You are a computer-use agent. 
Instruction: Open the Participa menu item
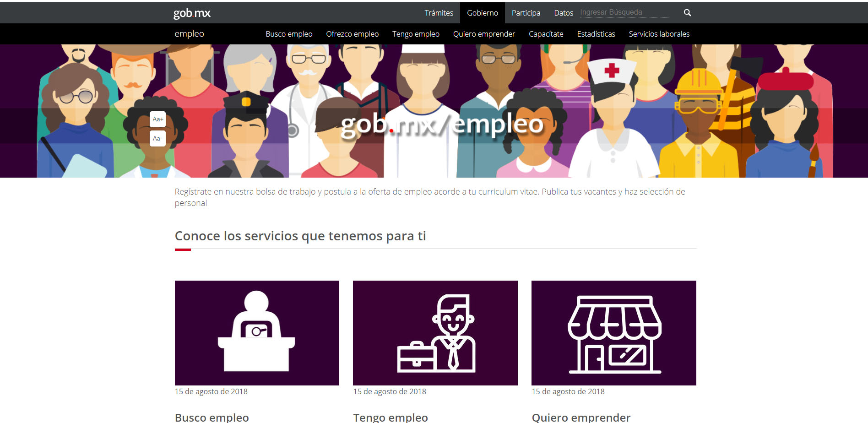526,13
